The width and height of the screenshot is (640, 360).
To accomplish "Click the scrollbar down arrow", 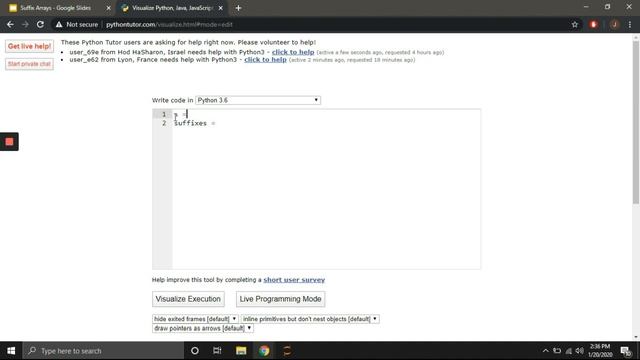I will [x=636, y=337].
